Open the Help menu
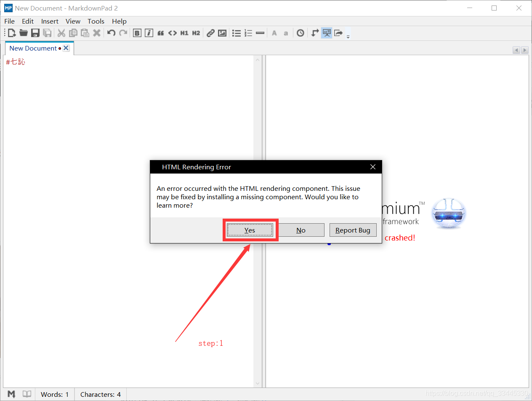 click(x=119, y=21)
